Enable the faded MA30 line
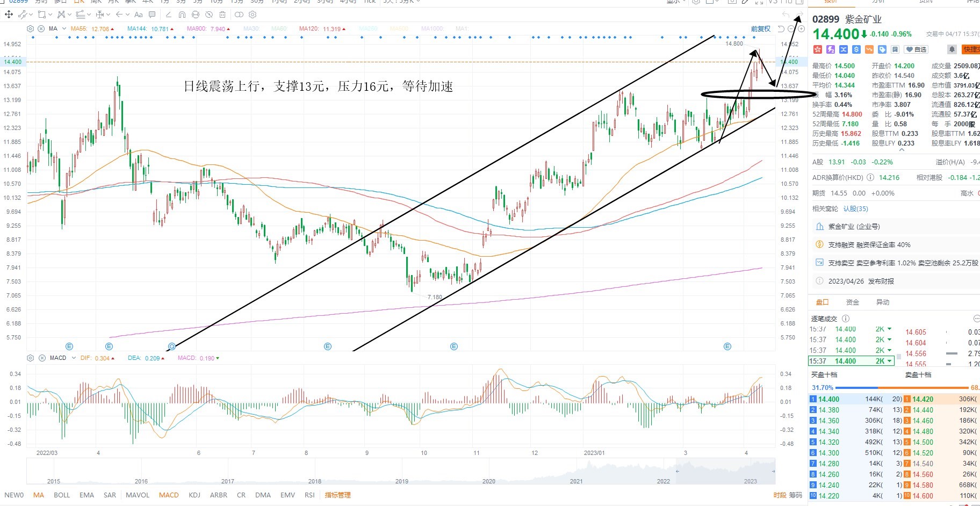The image size is (980, 506). click(x=251, y=28)
